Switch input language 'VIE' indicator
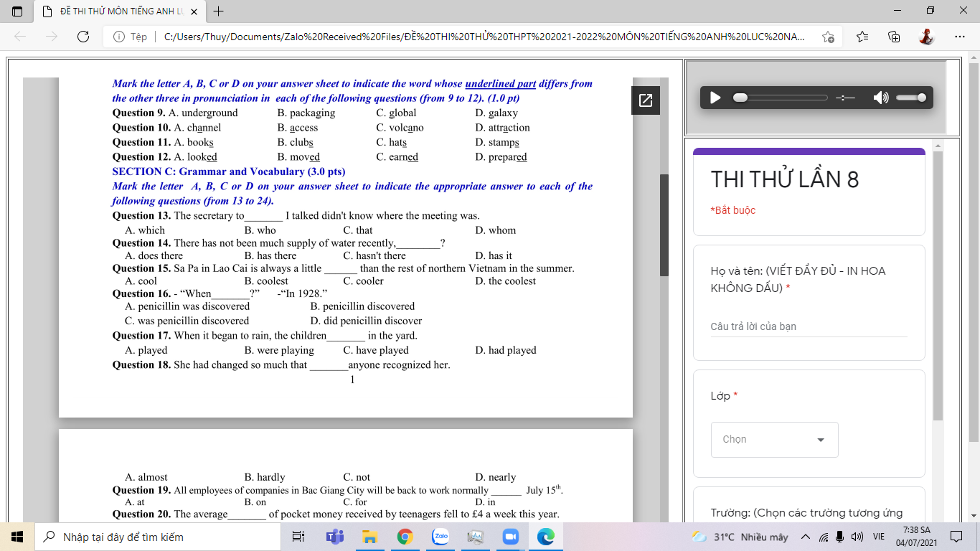 pos(878,537)
